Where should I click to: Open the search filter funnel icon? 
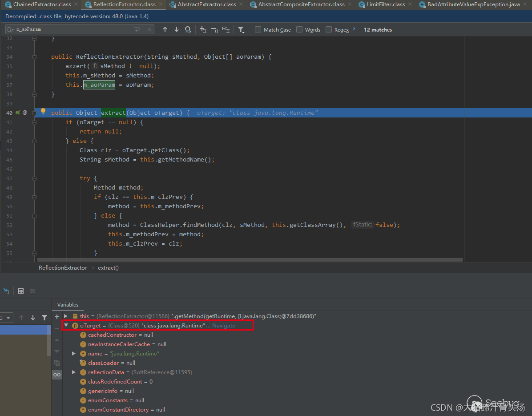[x=241, y=30]
